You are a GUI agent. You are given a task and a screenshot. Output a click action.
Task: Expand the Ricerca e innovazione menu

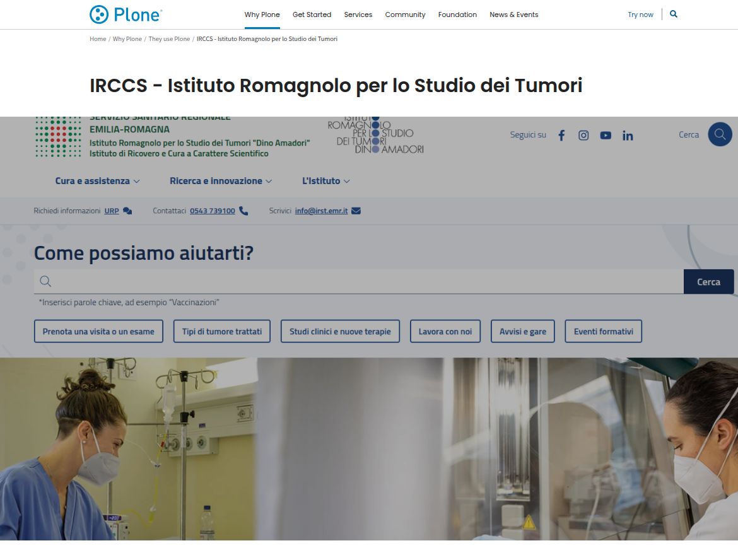pos(221,181)
